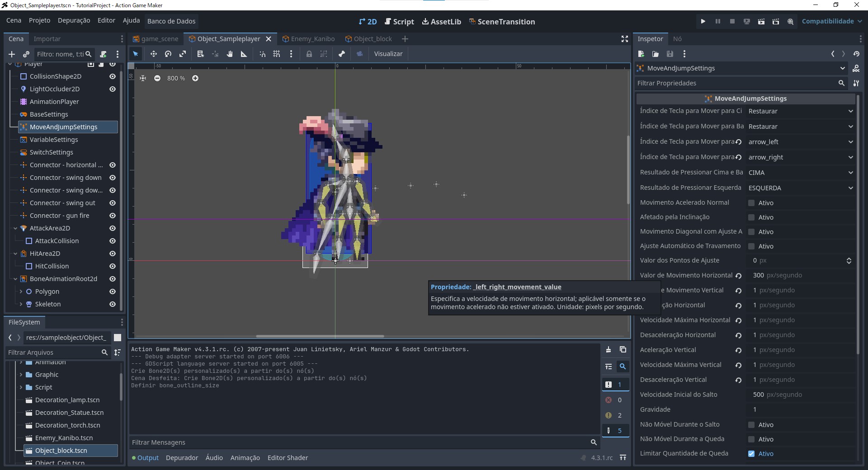Disable Limitar Quantidade de Queda
Screen dimensions: 868x470
pyautogui.click(x=752, y=454)
